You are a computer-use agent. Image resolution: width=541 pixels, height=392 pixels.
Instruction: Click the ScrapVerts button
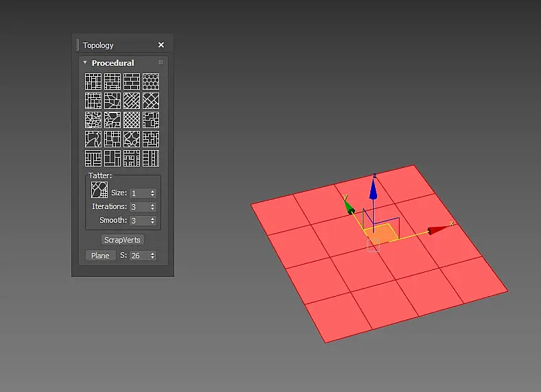pyautogui.click(x=122, y=240)
